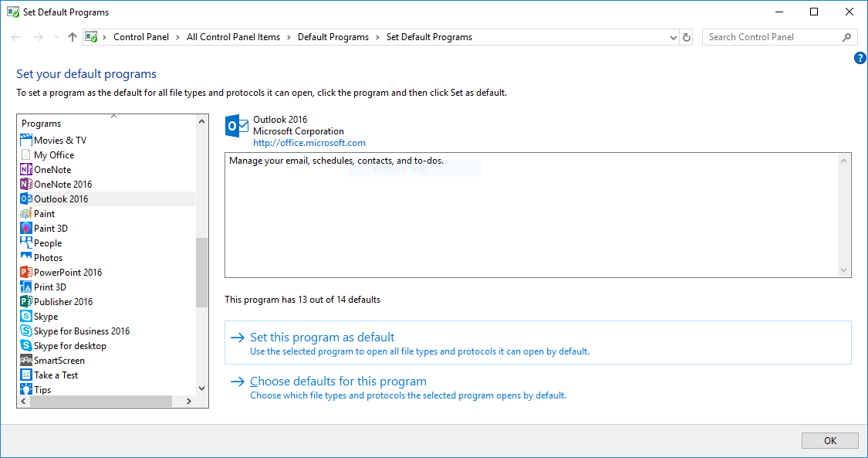Click the large Outlook logo beside details
This screenshot has height=458, width=868.
click(237, 126)
